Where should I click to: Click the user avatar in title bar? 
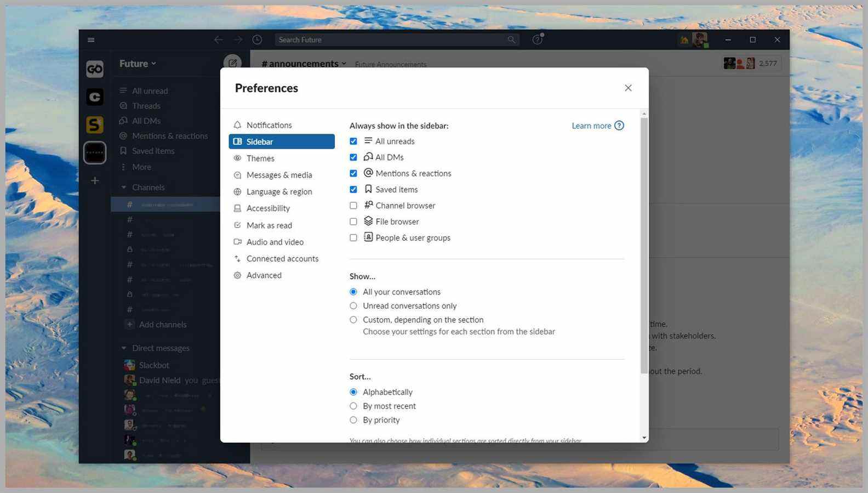pos(699,39)
